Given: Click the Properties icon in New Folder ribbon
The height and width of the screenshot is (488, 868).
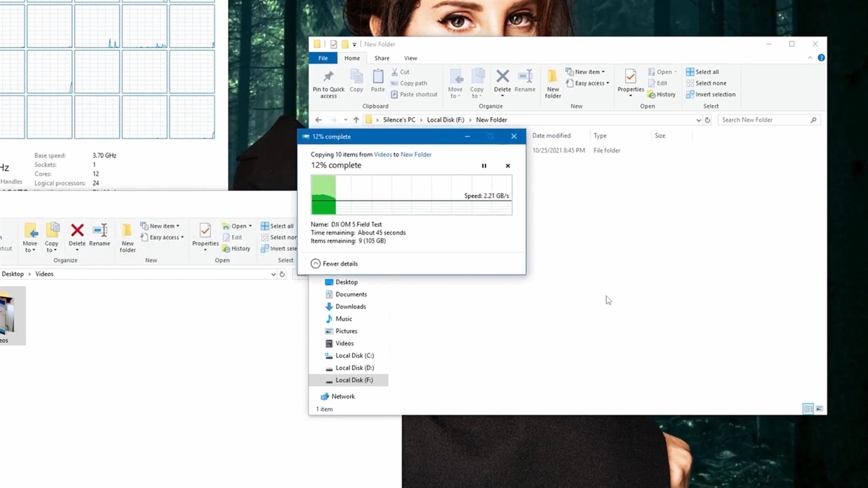Looking at the screenshot, I should tap(630, 77).
